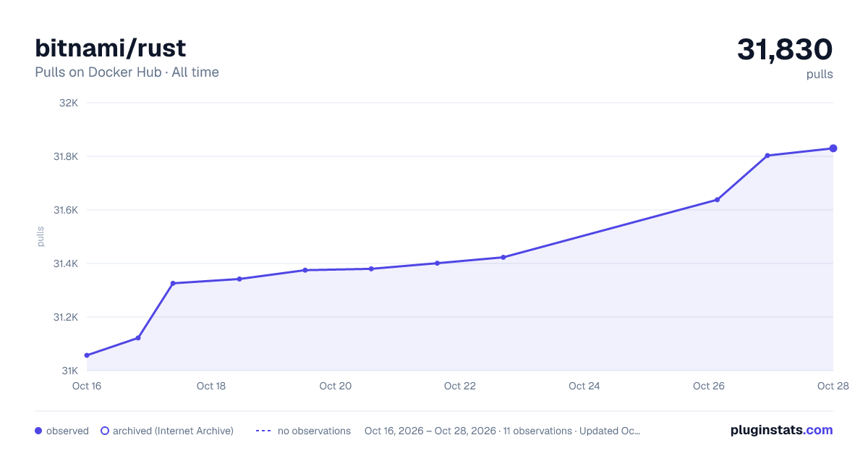Click the dashed 'no observations' legend line

click(x=263, y=431)
